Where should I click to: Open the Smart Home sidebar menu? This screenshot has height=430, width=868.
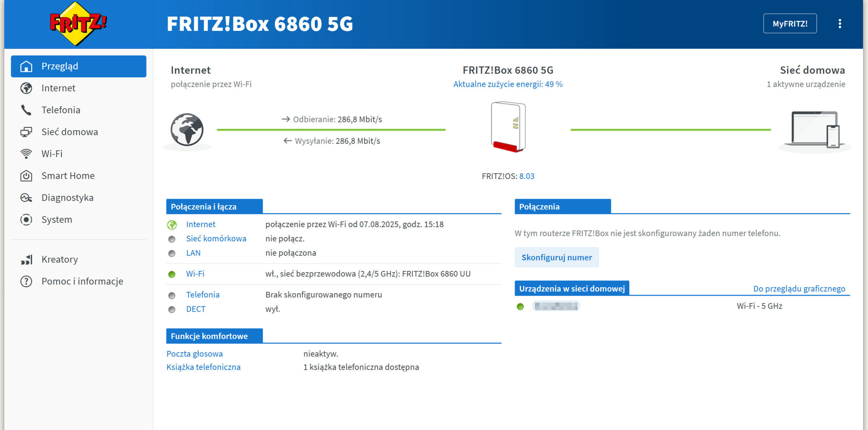(79, 176)
